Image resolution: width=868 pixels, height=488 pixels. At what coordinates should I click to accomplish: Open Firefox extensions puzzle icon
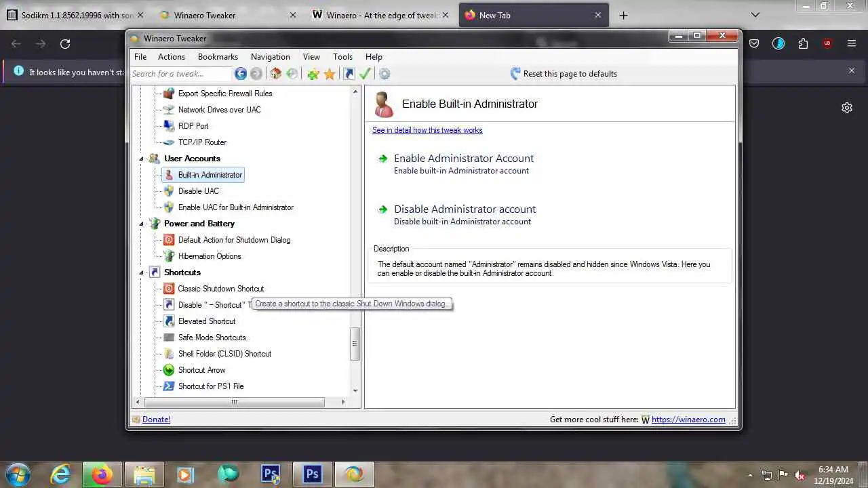tap(803, 44)
